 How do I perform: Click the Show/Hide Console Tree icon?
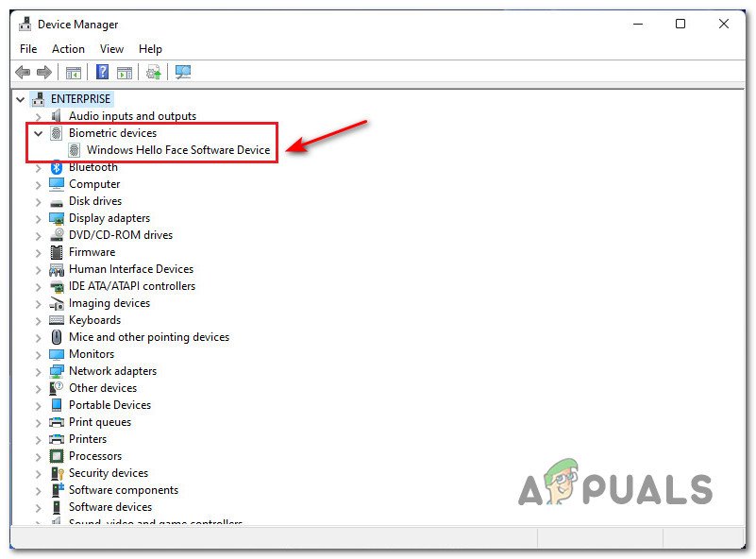[x=73, y=73]
